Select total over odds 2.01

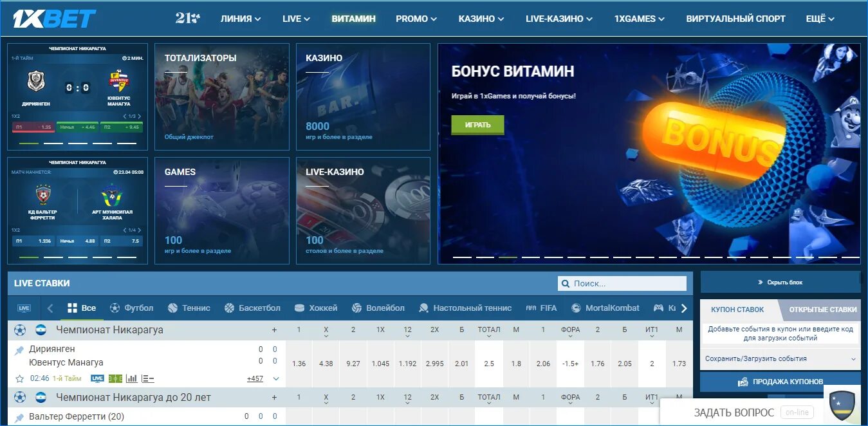461,364
